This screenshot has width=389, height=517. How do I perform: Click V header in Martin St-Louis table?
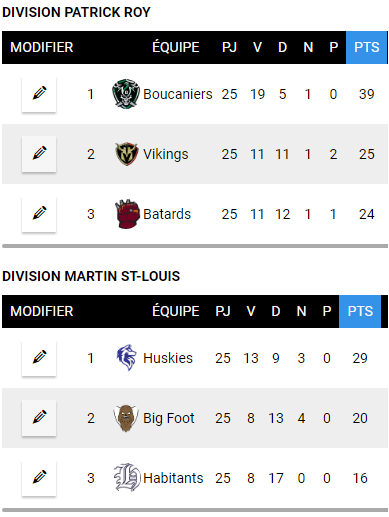pyautogui.click(x=251, y=311)
